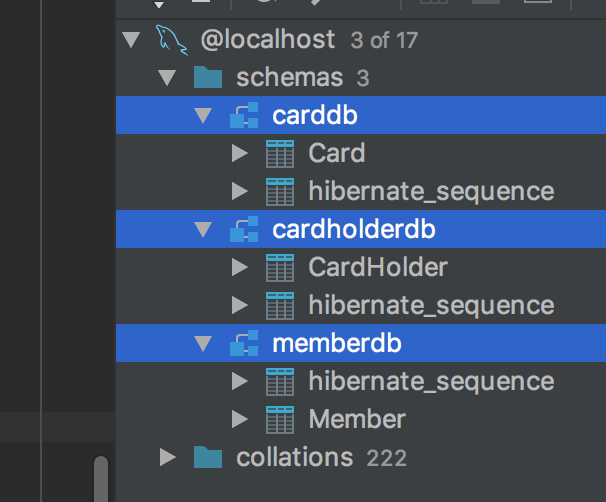Expand hibernate_sequence under memberdb
The width and height of the screenshot is (606, 502).
pos(240,381)
